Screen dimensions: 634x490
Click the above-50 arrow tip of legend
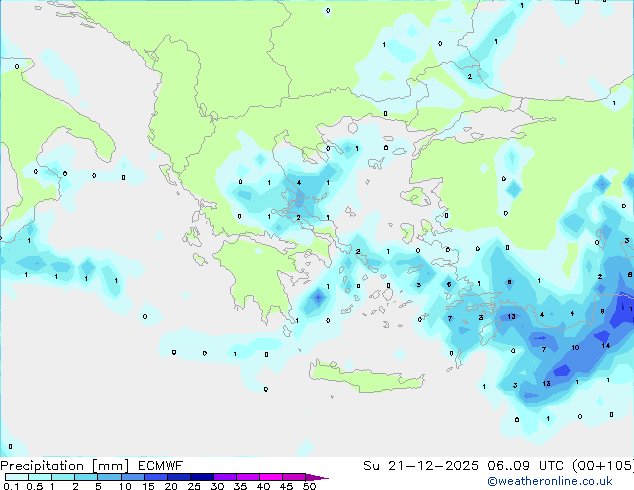click(x=317, y=477)
